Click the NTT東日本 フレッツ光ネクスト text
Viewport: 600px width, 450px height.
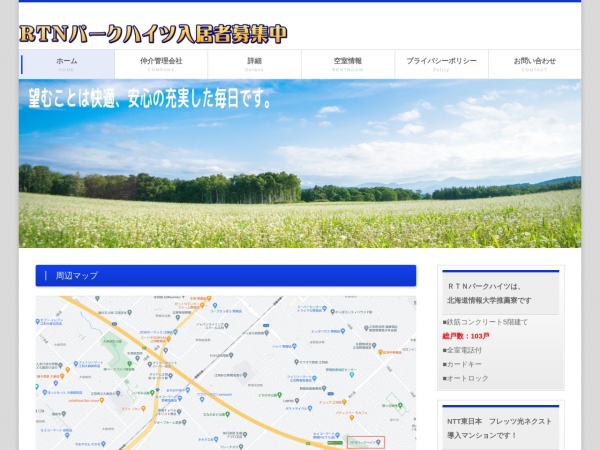coord(499,421)
